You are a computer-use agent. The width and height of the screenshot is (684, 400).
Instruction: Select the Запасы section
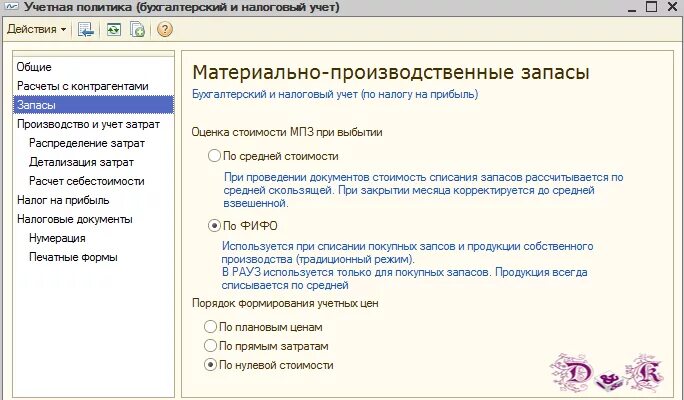pyautogui.click(x=93, y=105)
